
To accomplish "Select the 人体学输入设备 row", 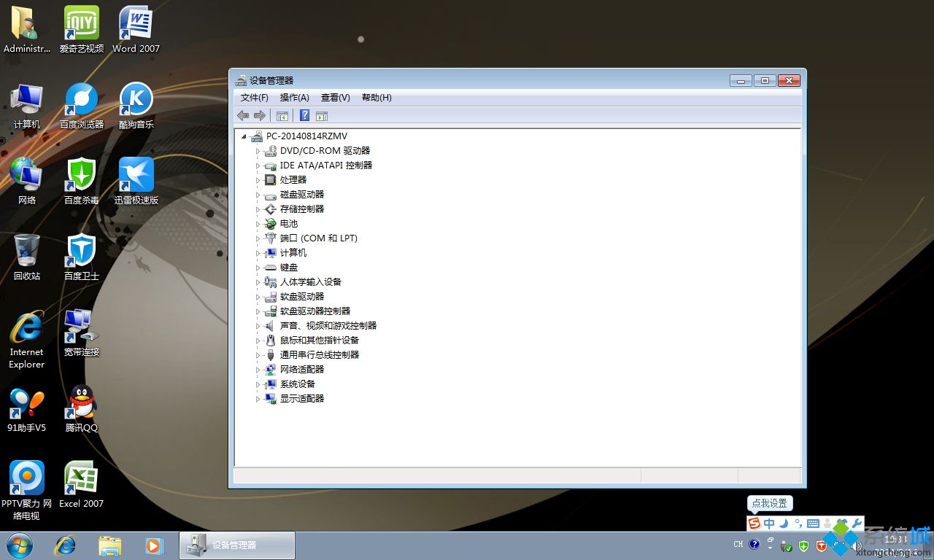I will tap(303, 282).
